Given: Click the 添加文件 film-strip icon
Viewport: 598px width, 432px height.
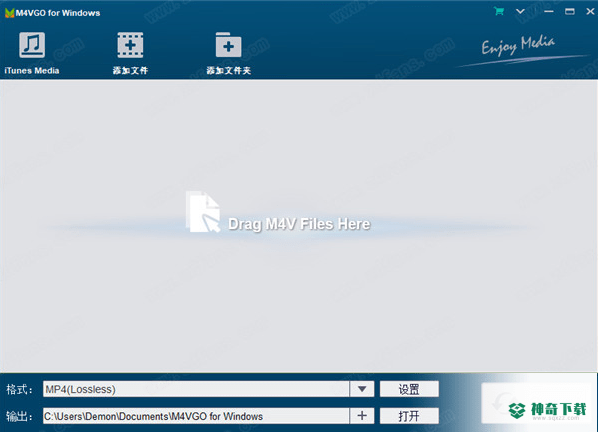Looking at the screenshot, I should [130, 45].
